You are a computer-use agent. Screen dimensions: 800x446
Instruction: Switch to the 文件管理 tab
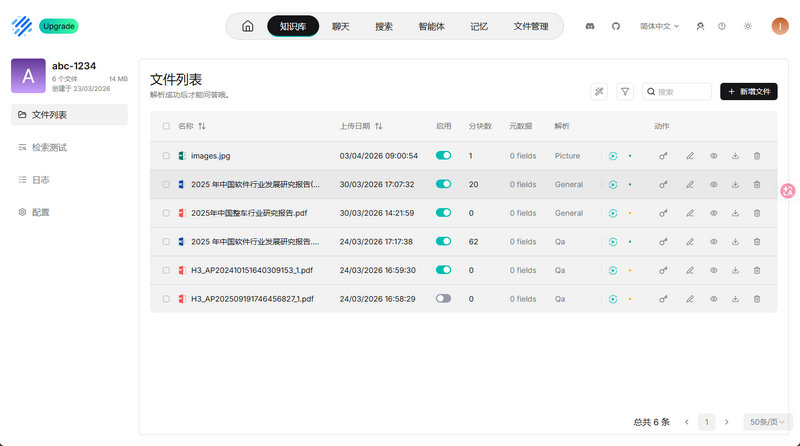coord(531,26)
